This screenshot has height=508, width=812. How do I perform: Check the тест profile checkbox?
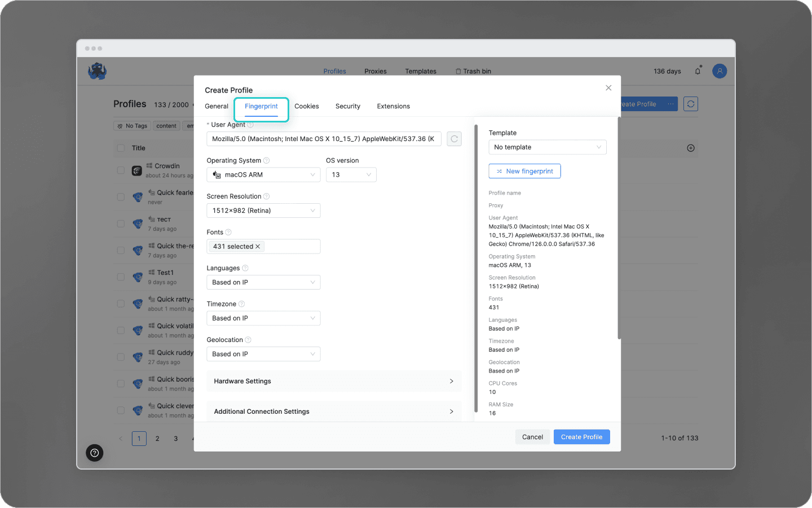(121, 224)
